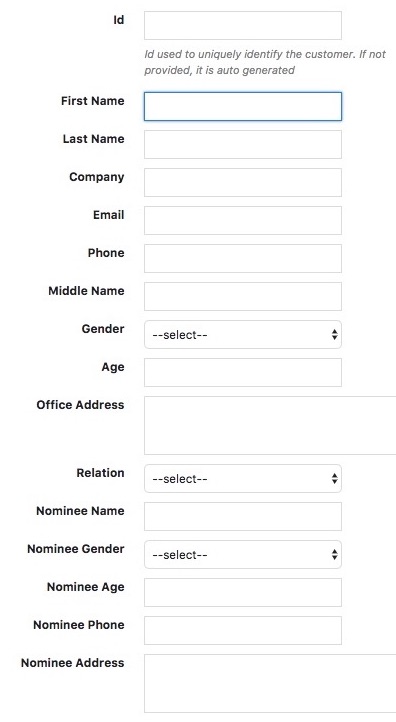
Task: Focus the Office Address text area
Action: click(270, 425)
